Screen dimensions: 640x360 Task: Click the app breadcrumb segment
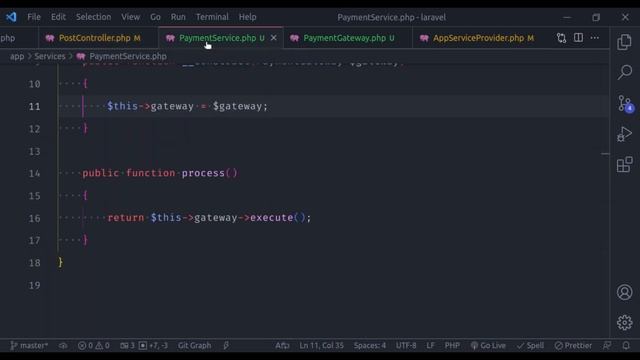pyautogui.click(x=17, y=56)
